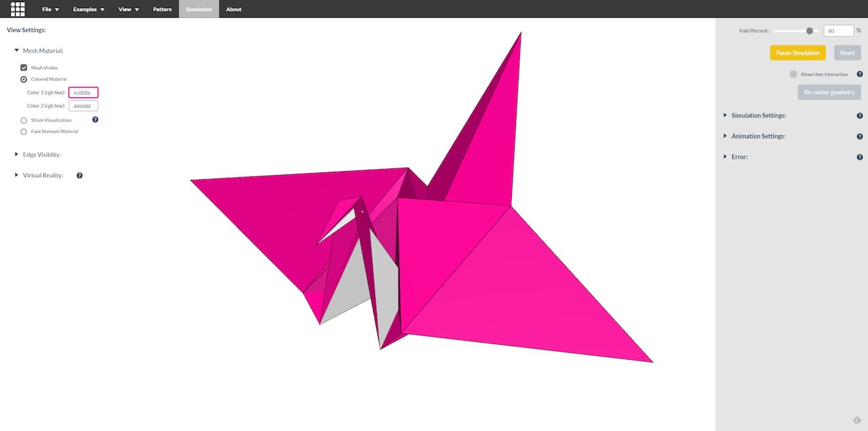Click the grid logo icon in navbar

[x=18, y=9]
